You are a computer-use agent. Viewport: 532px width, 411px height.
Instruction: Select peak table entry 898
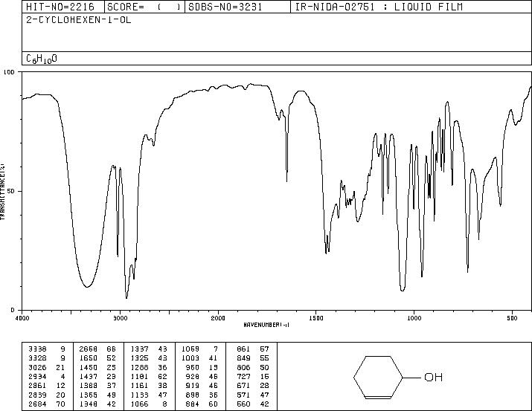click(193, 395)
